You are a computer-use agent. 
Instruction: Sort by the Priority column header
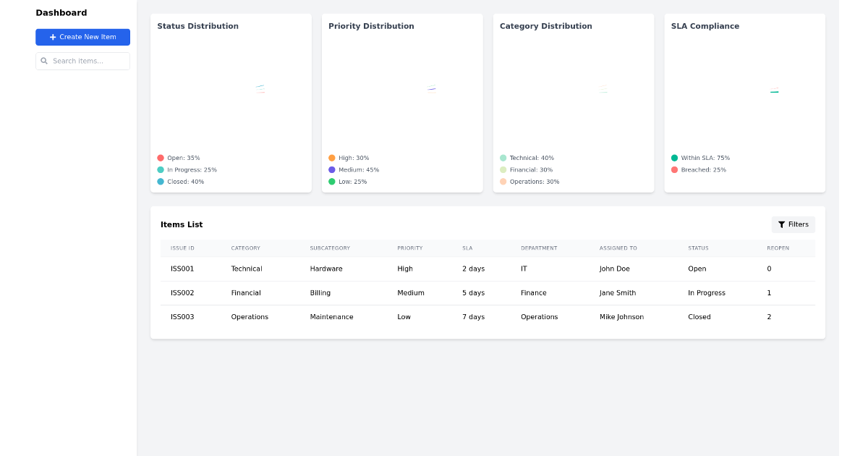coord(409,248)
